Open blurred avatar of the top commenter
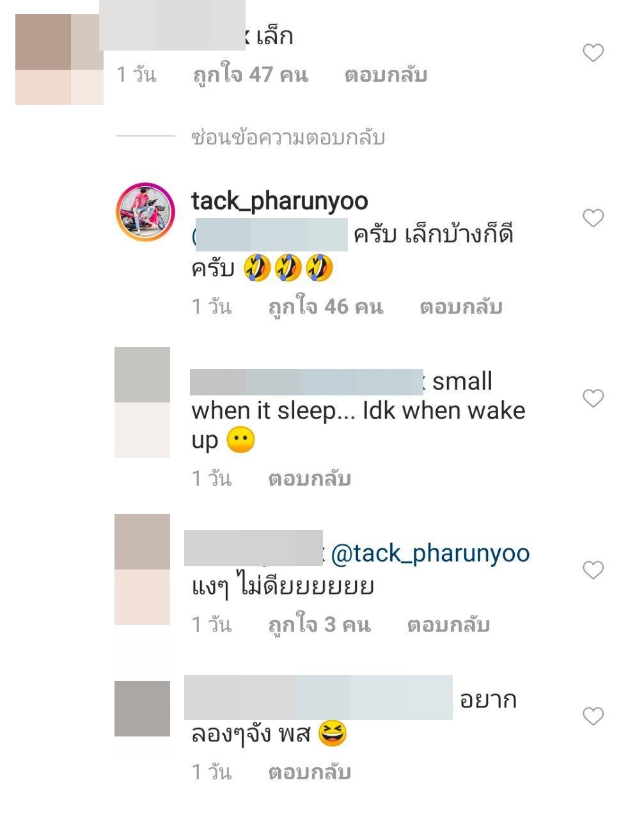This screenshot has width=644, height=819. pyautogui.click(x=59, y=60)
